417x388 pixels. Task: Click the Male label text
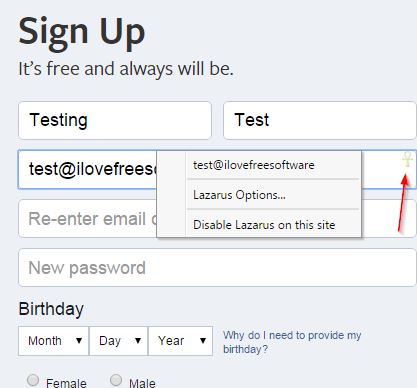(142, 383)
